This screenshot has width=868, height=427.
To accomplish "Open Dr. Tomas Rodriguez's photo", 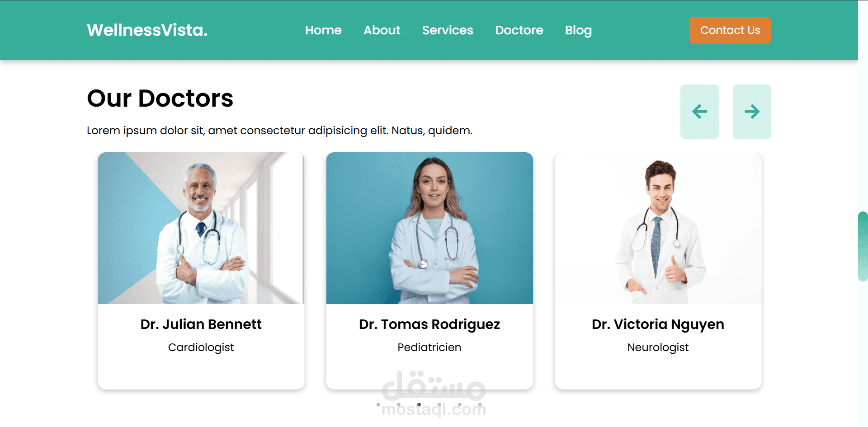I will pyautogui.click(x=429, y=228).
